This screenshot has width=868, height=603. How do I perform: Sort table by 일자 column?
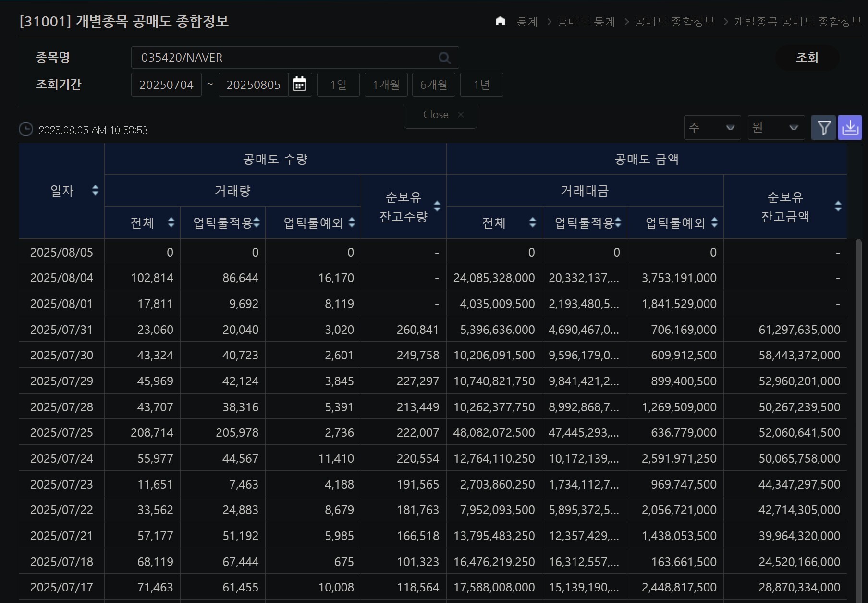pos(95,190)
